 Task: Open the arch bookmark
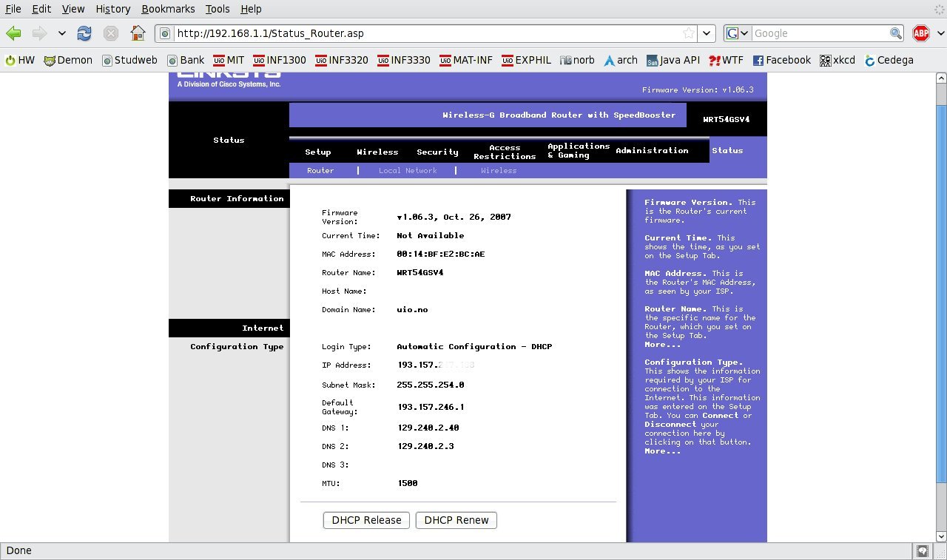tap(621, 60)
